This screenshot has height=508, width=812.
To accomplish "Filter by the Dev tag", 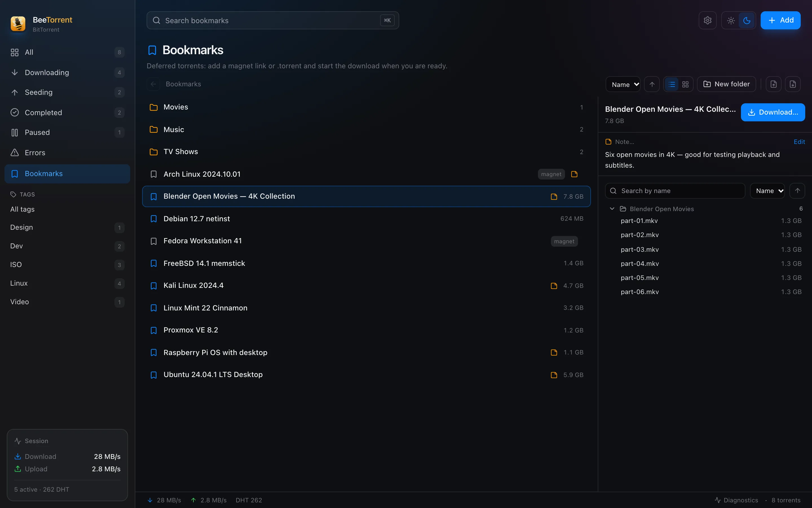I will (67, 246).
